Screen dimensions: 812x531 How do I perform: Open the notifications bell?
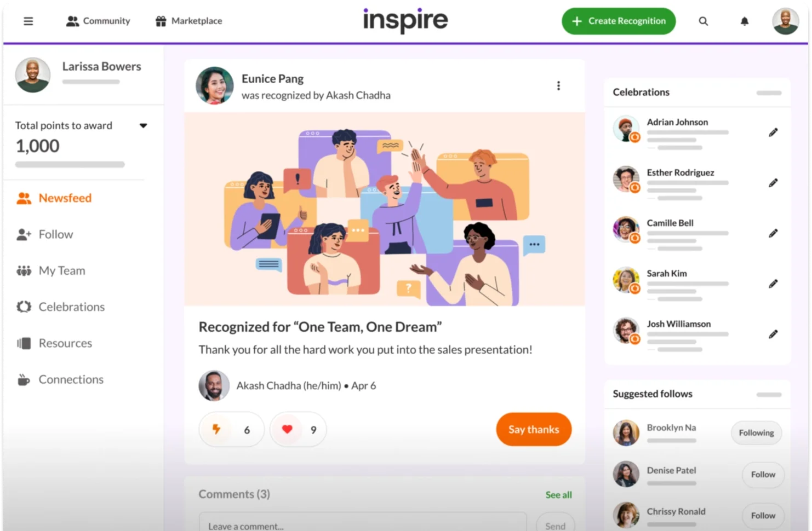point(745,21)
